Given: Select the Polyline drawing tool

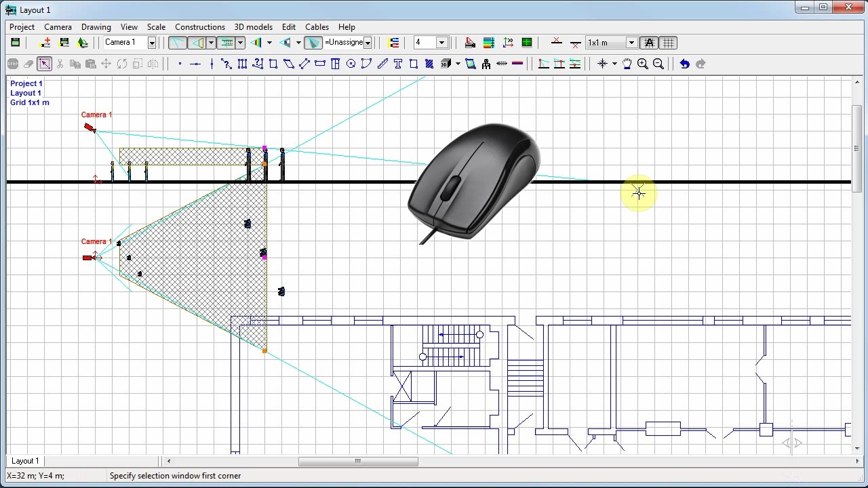Looking at the screenshot, I should pos(226,64).
